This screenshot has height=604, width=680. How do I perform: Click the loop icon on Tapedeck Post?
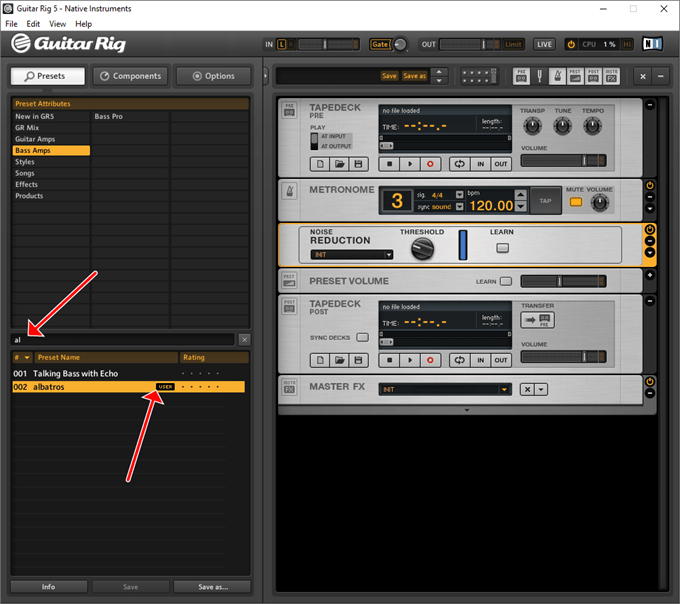pyautogui.click(x=460, y=360)
